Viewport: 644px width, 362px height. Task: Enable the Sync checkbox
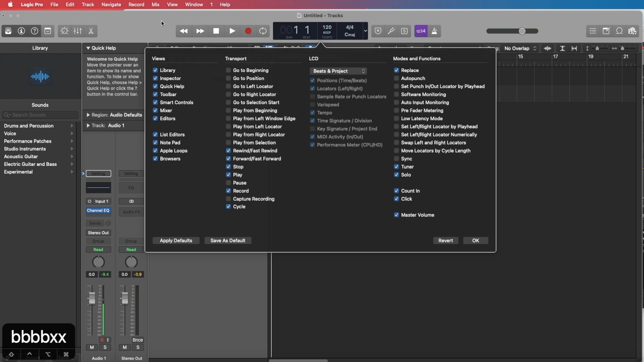tap(396, 159)
